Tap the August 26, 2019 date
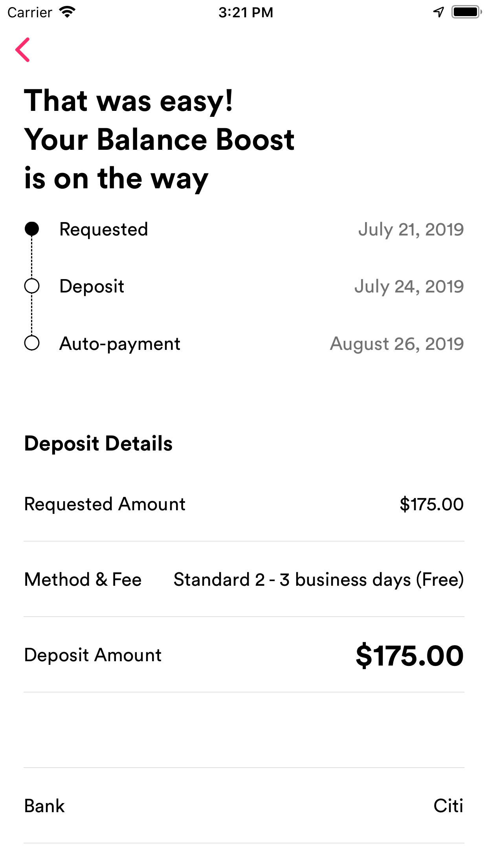The width and height of the screenshot is (488, 868). pos(397,344)
